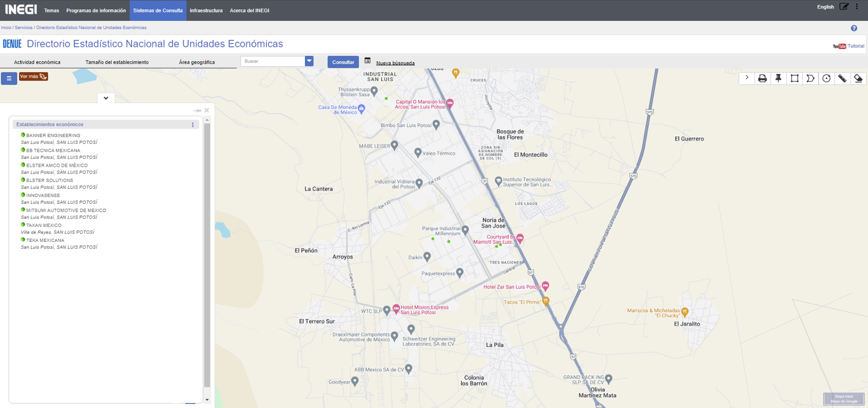Click the results list scroll down arrow
This screenshot has width=868, height=408.
coord(207,400)
